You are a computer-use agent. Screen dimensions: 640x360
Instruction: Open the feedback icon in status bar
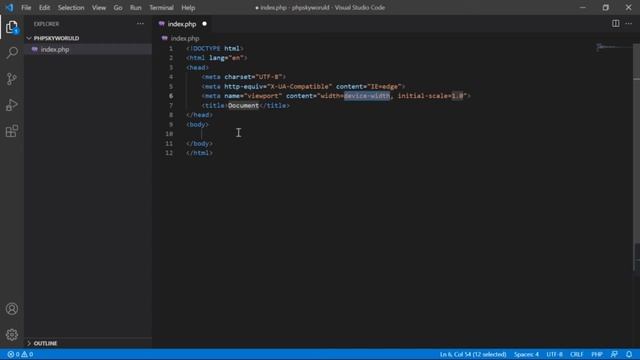614,354
